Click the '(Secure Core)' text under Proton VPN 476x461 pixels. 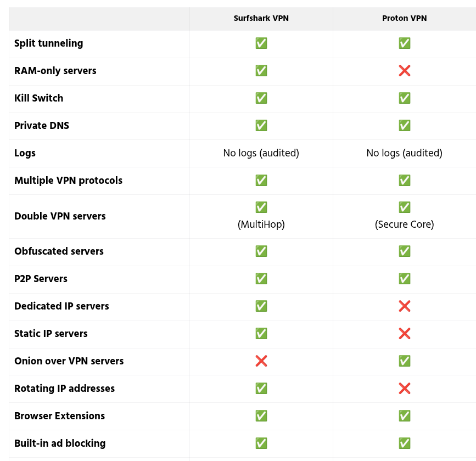coord(405,224)
